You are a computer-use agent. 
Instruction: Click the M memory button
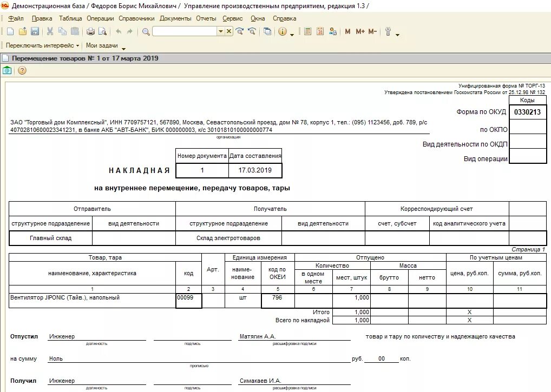pyautogui.click(x=347, y=31)
